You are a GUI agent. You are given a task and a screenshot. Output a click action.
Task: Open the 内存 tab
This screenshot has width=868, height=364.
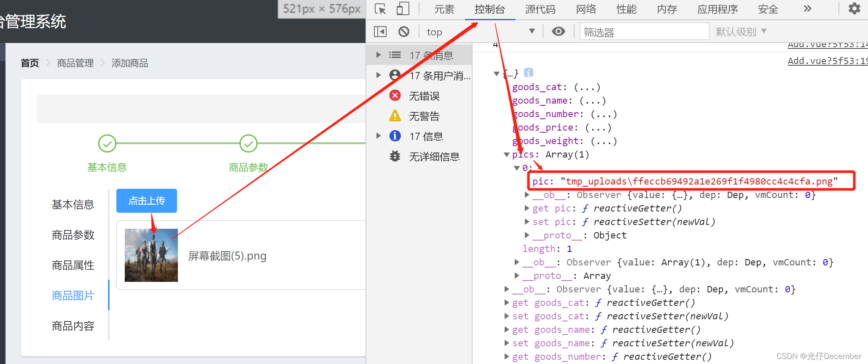(x=667, y=9)
